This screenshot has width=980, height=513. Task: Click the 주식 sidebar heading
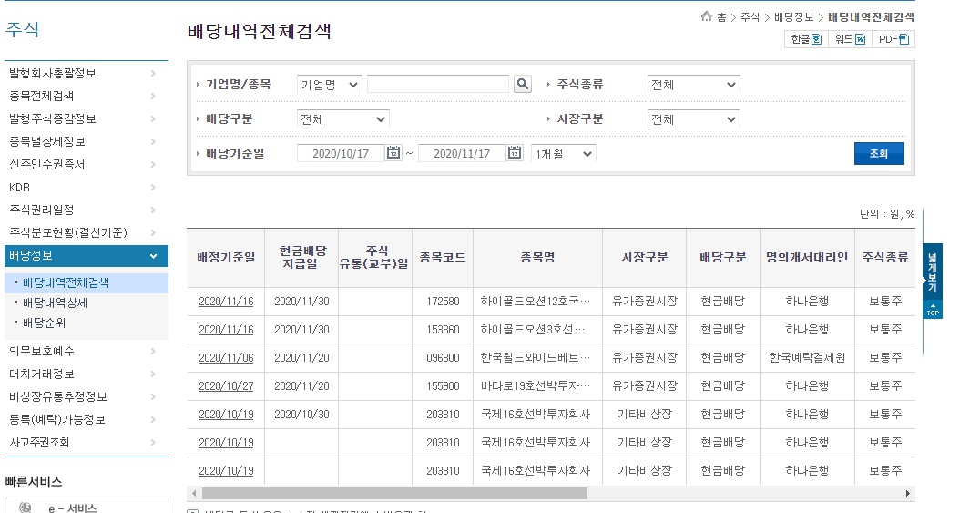[22, 29]
